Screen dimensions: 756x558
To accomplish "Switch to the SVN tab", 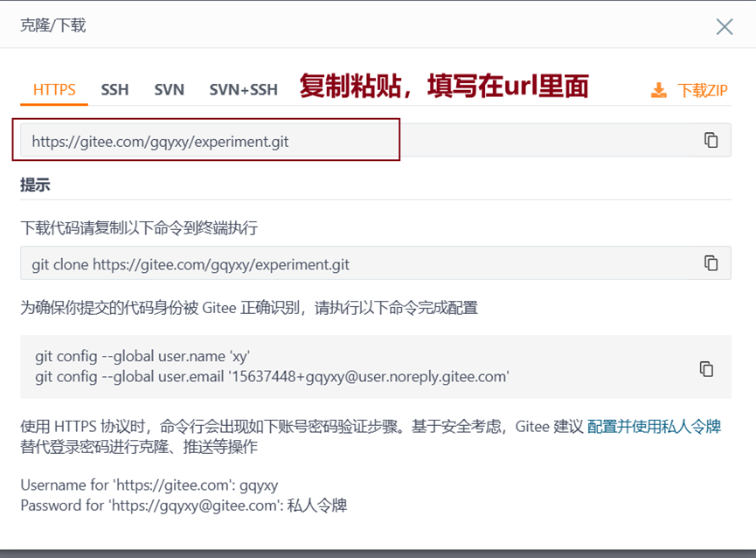I will pos(170,90).
